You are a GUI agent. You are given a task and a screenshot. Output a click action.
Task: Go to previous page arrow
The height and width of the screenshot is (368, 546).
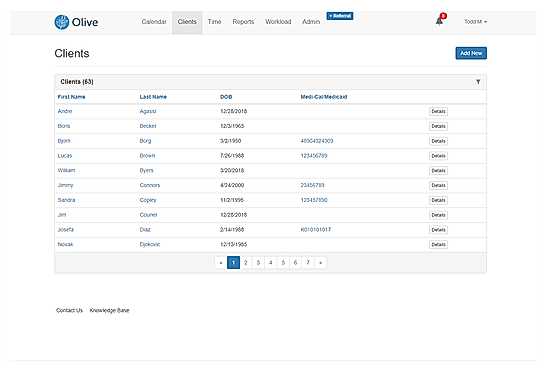click(x=221, y=263)
